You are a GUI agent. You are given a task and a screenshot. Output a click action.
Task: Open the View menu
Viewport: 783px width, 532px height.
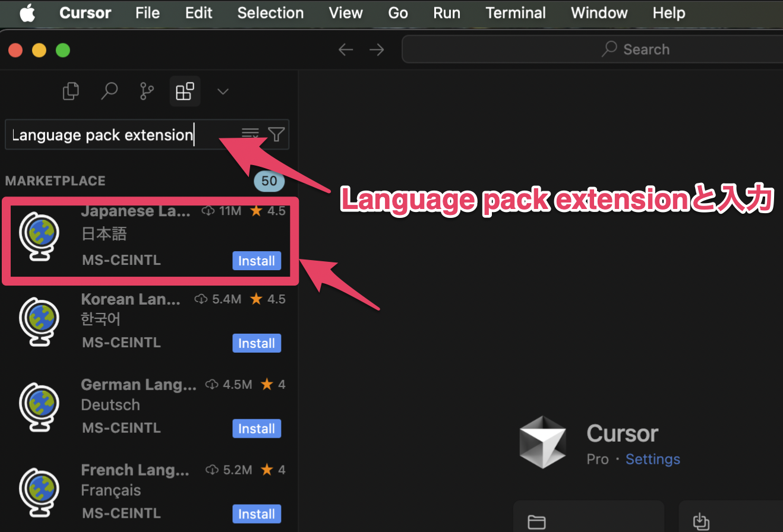(x=346, y=13)
